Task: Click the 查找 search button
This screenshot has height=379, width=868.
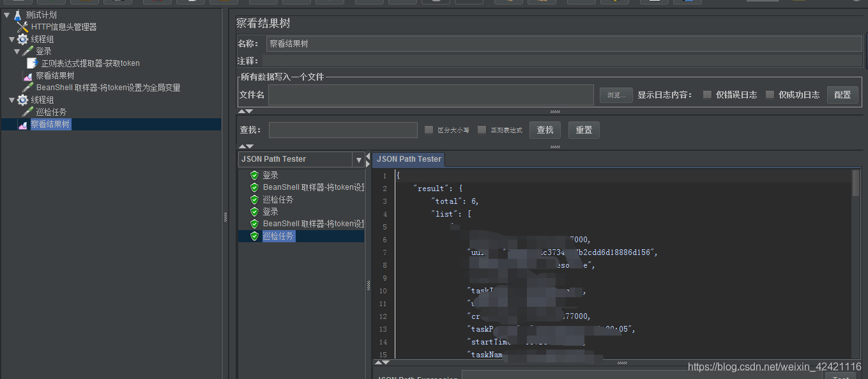Action: tap(545, 130)
